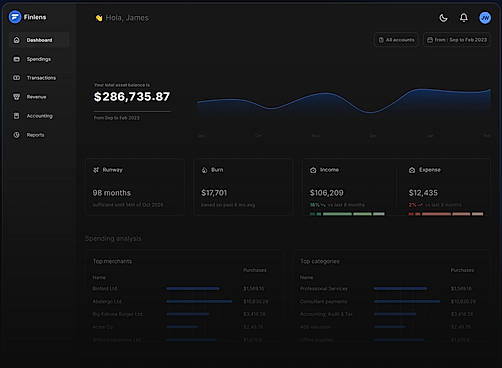Go to Revenue using its sidebar icon
502x368 pixels.
click(x=16, y=97)
